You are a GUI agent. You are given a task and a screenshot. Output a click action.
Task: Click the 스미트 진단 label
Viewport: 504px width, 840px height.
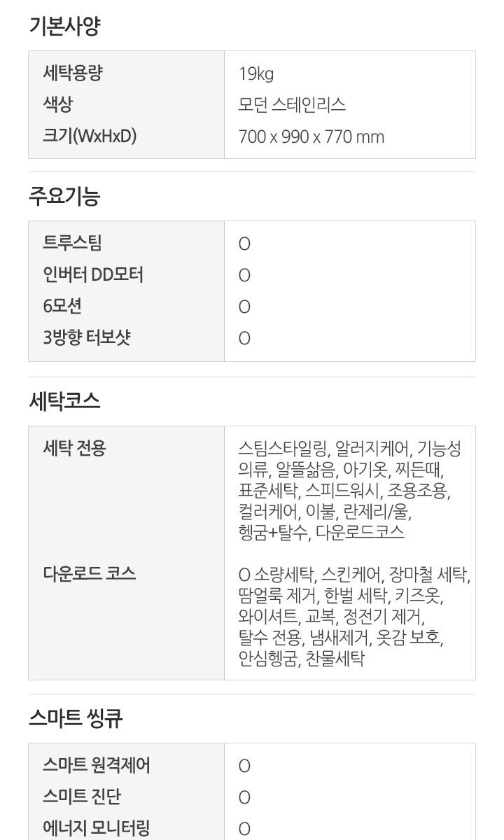coord(82,797)
